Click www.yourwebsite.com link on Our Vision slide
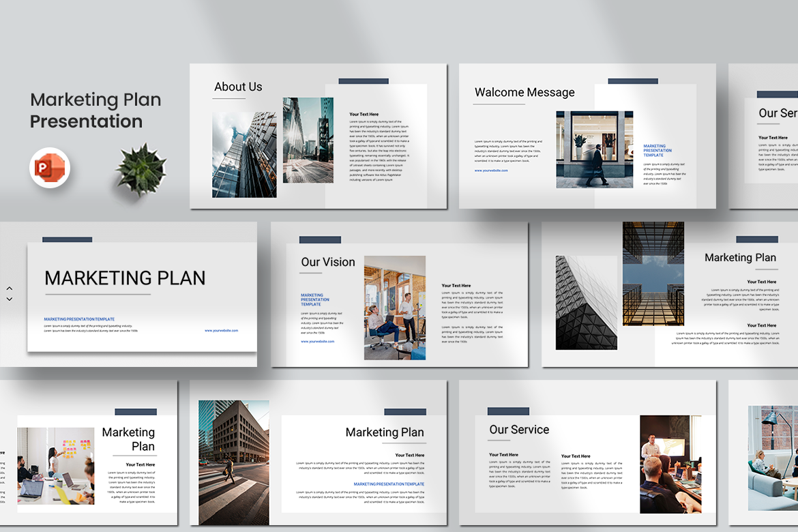The image size is (798, 532). coord(318,341)
